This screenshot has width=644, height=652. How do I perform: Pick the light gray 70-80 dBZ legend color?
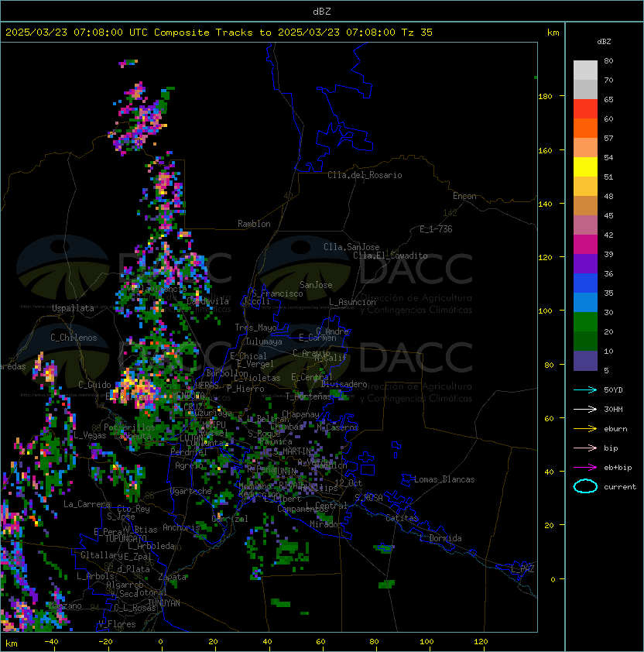coord(585,70)
